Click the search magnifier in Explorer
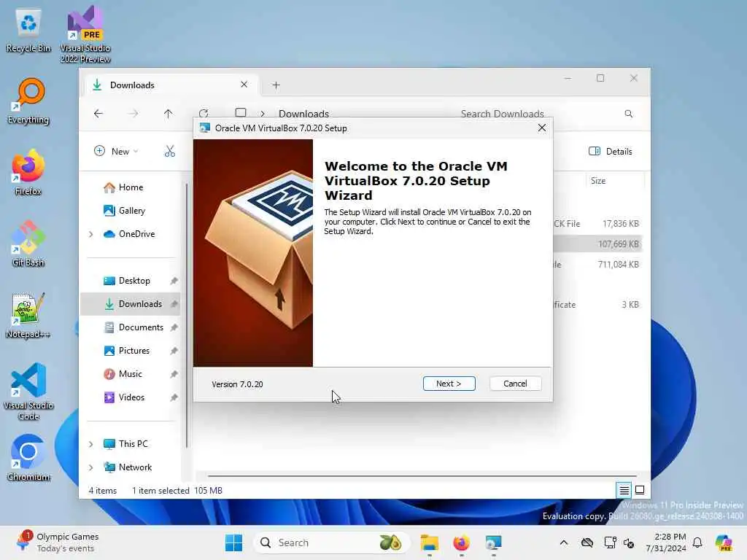Screen dimensions: 747x560 (x=629, y=113)
